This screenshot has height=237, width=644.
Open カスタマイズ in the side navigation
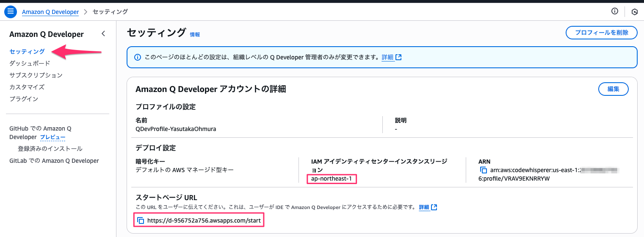(27, 87)
